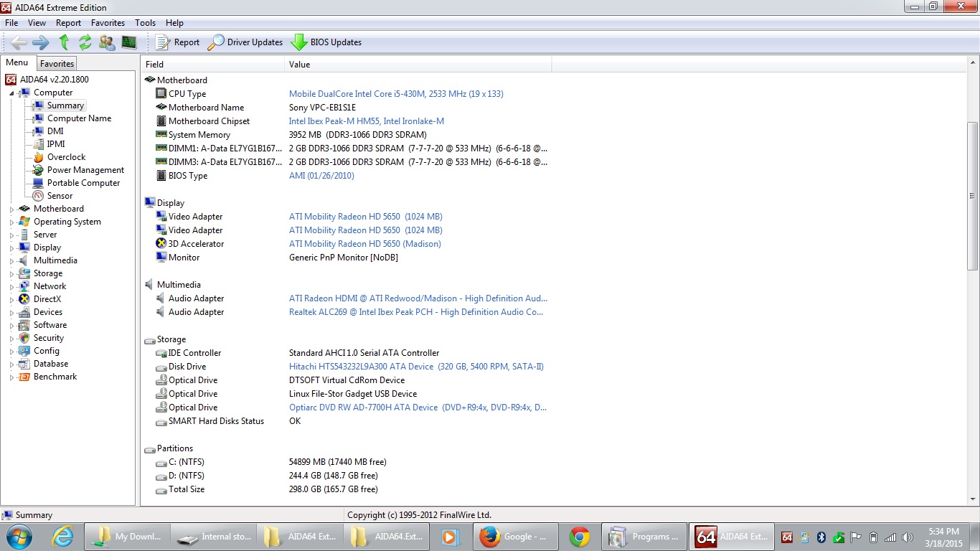Viewport: 980px width, 551px height.
Task: Open the Windows Start button
Action: click(x=18, y=537)
